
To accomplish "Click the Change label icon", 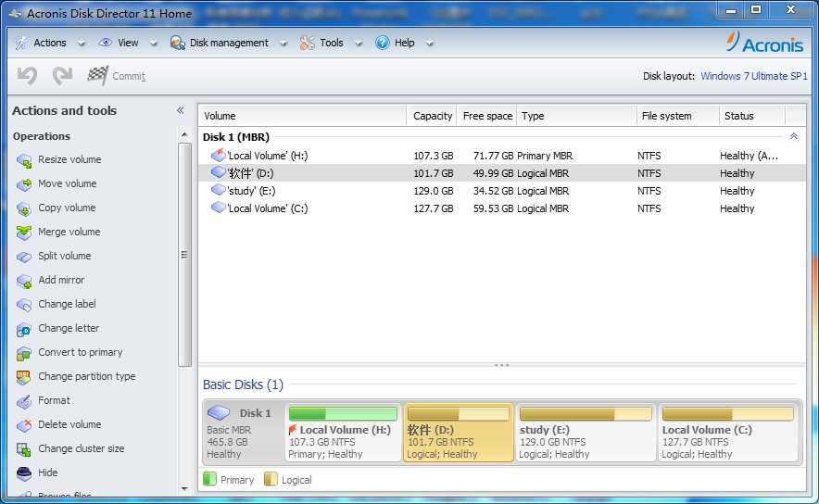I will 24,305.
